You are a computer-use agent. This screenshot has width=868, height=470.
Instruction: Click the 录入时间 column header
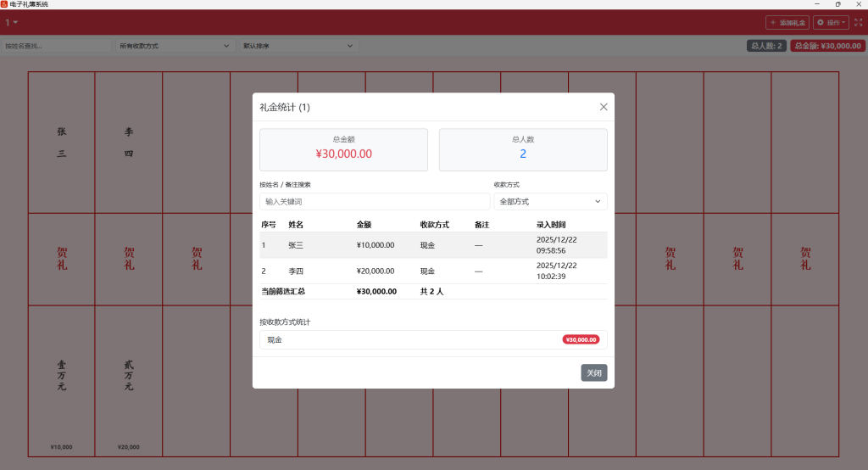(x=551, y=225)
